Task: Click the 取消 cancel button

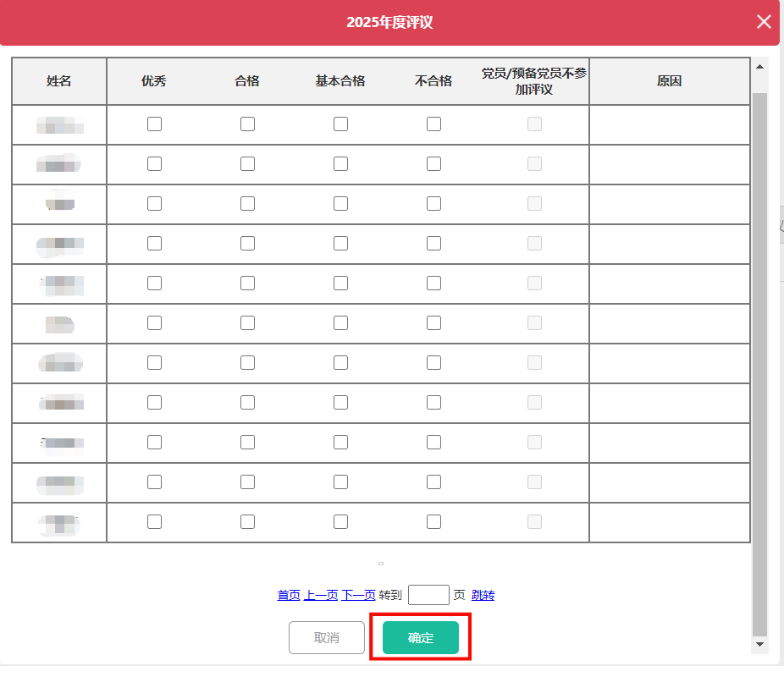Action: pyautogui.click(x=327, y=638)
